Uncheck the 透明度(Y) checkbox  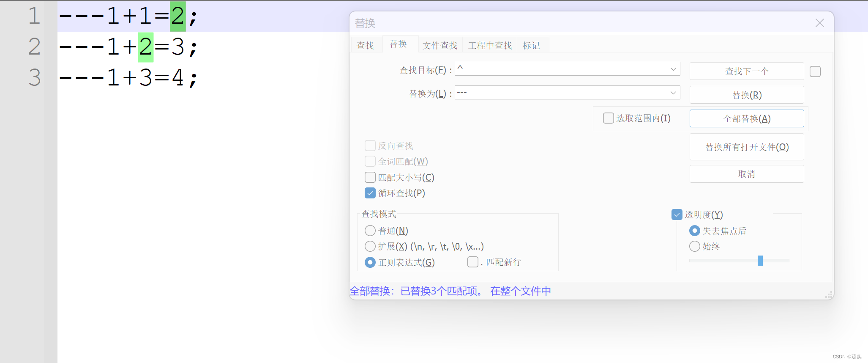click(x=677, y=214)
